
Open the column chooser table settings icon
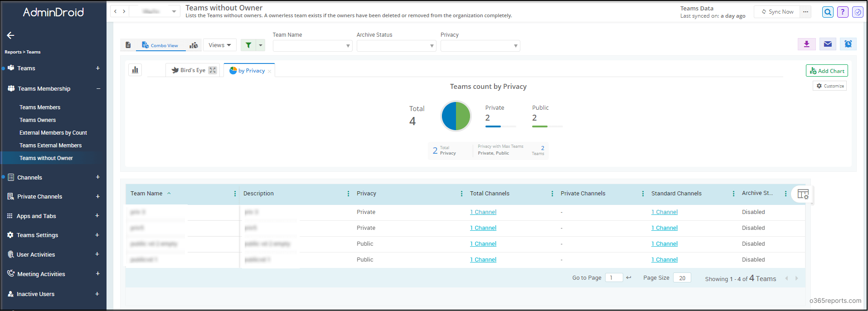click(803, 194)
